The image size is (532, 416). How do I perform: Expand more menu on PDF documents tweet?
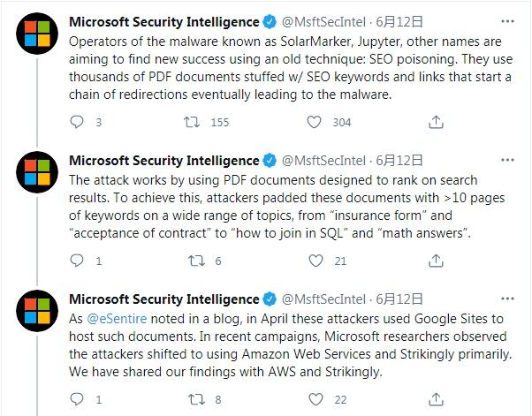[x=507, y=161]
